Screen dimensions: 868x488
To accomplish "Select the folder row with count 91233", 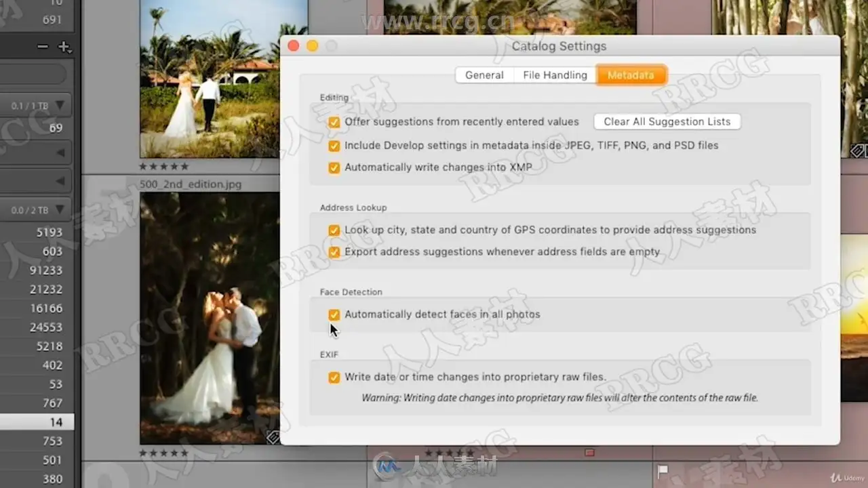I will [37, 270].
